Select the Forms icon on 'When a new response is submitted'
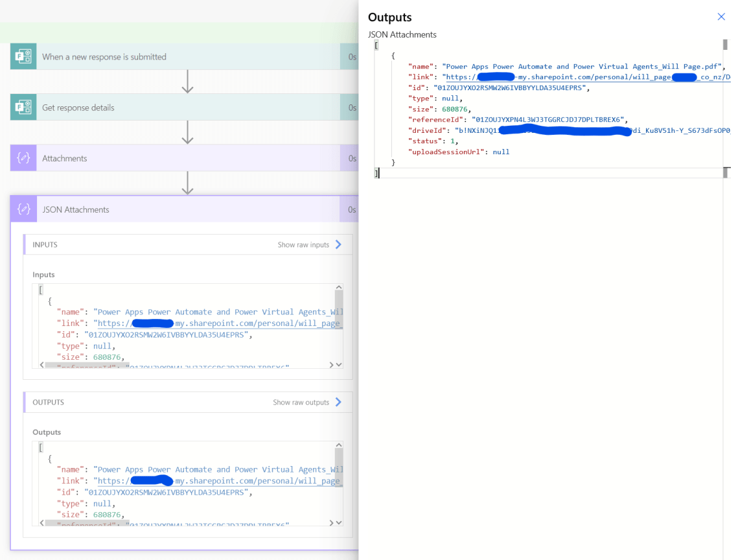The image size is (738, 560). [23, 56]
